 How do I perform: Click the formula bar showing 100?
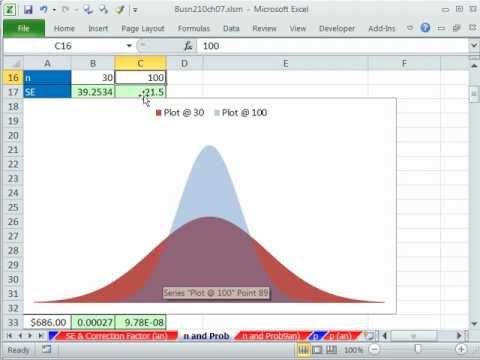point(333,46)
